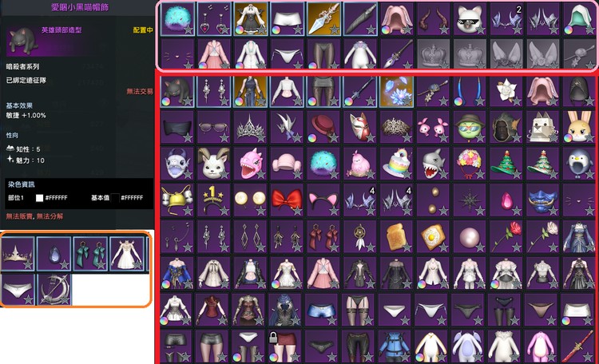The width and height of the screenshot is (599, 364).
Task: Select the pink cat ears headband
Action: point(323,200)
